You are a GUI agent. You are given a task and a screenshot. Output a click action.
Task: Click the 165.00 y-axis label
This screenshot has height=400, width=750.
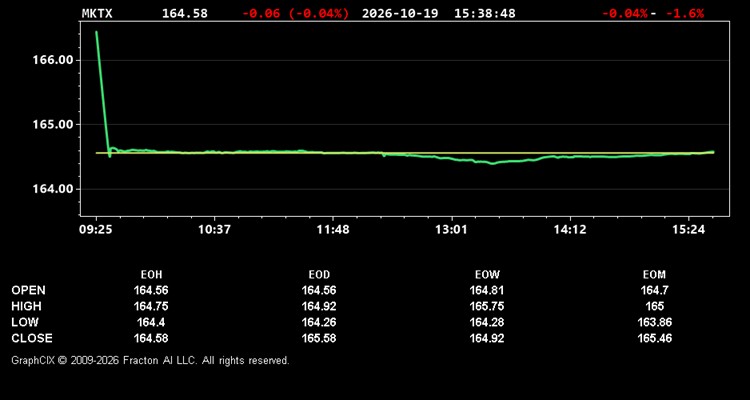pyautogui.click(x=53, y=124)
